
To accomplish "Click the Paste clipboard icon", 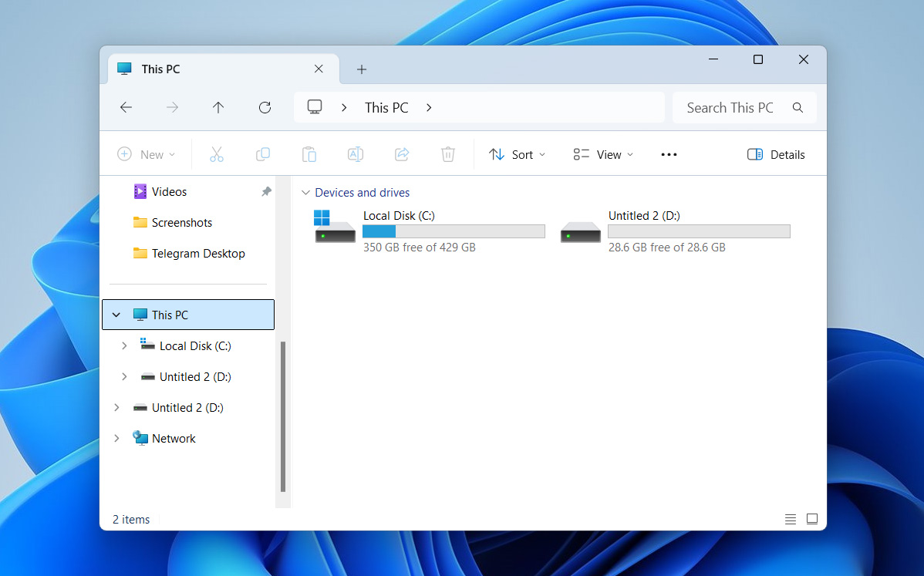I will click(x=309, y=154).
